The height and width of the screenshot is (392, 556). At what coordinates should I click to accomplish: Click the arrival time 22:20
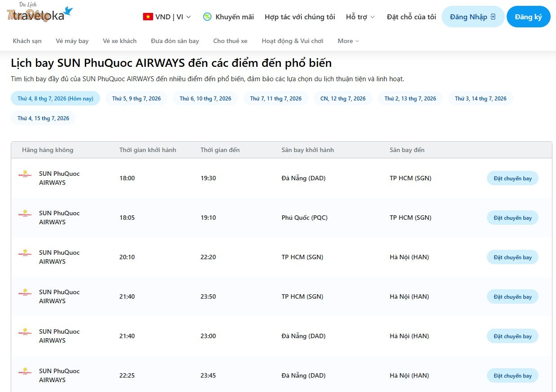[208, 257]
